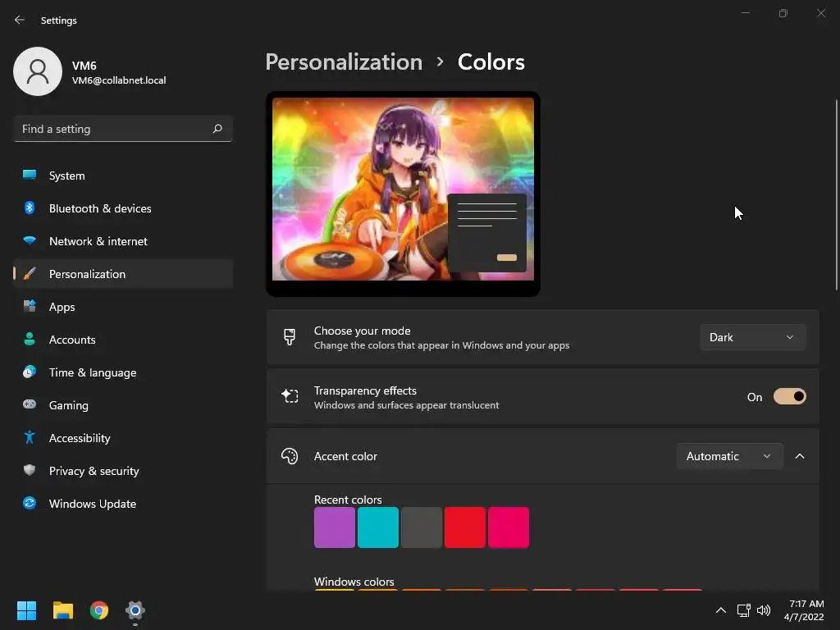The image size is (840, 630).
Task: Open the Windows Start button
Action: [x=26, y=610]
